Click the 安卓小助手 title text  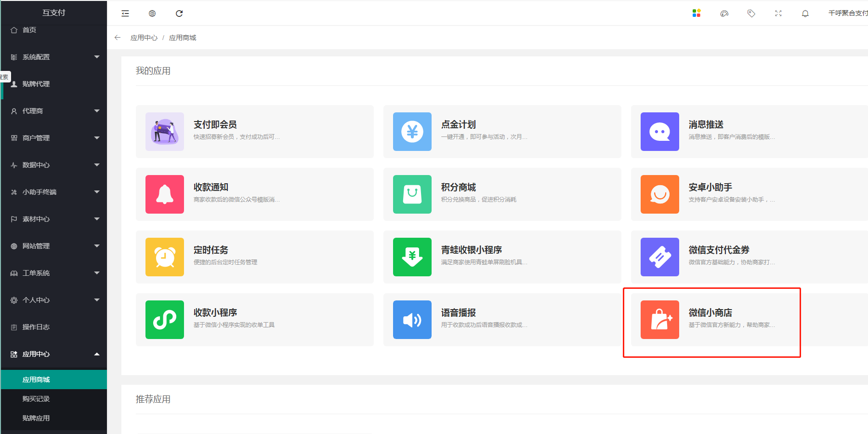click(x=710, y=187)
